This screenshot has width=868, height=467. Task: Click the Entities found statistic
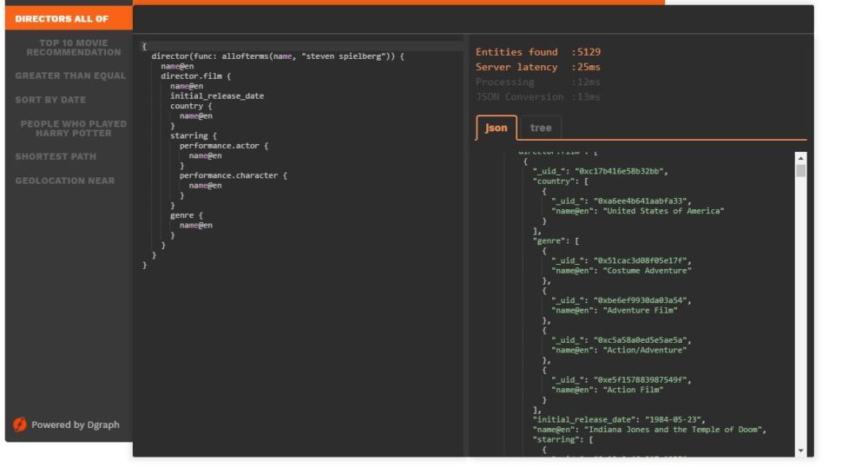(x=540, y=52)
